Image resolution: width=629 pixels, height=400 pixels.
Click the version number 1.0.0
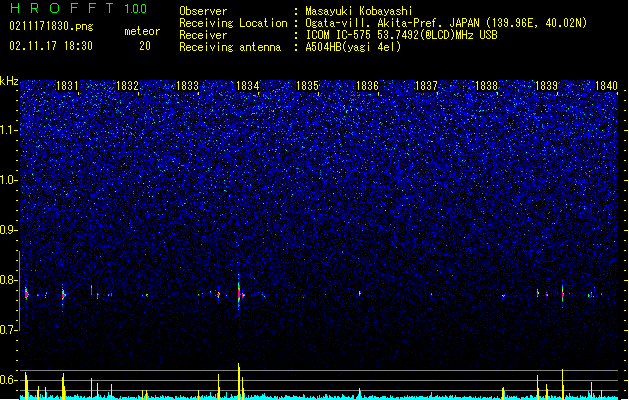coord(136,9)
